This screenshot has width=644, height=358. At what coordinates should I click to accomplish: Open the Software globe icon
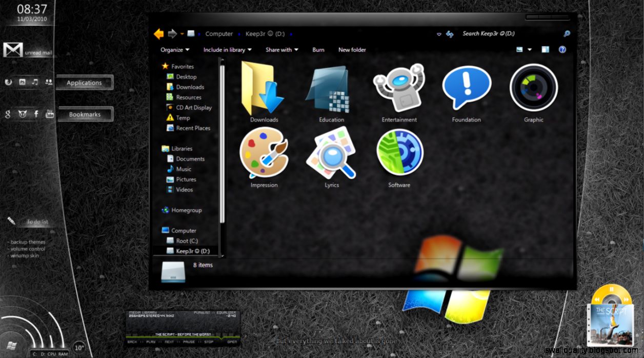(399, 154)
